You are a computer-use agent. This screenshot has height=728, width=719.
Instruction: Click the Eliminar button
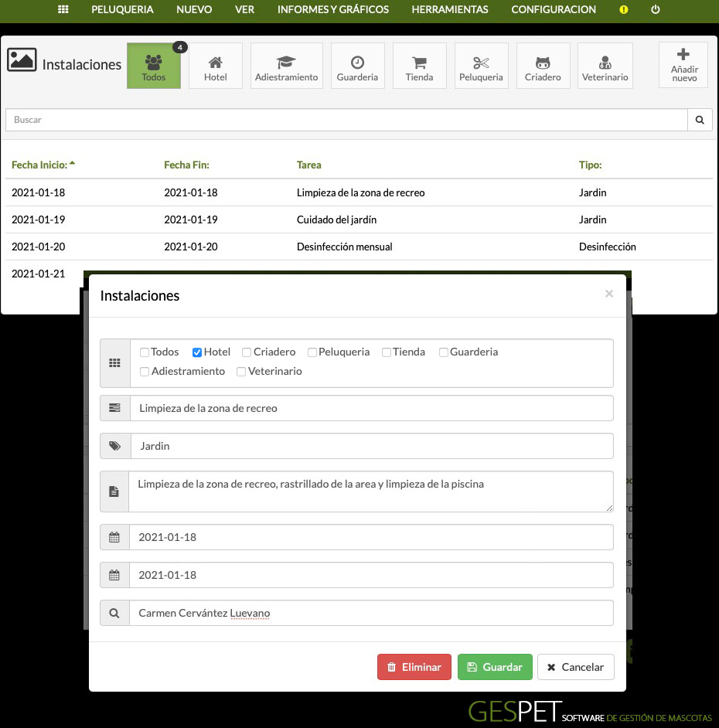(x=414, y=667)
